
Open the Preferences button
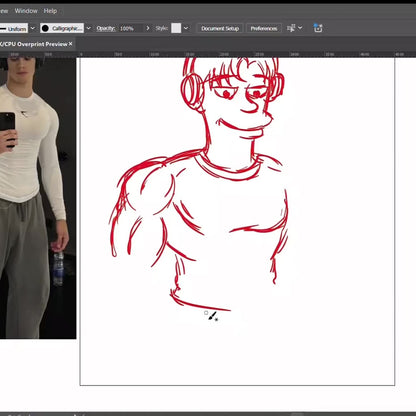click(x=264, y=28)
